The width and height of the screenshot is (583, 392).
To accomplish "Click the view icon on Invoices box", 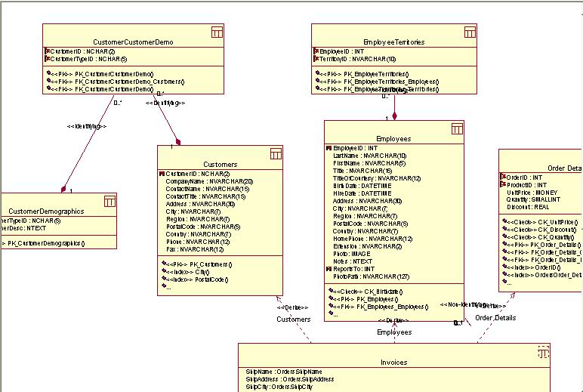I will [542, 352].
